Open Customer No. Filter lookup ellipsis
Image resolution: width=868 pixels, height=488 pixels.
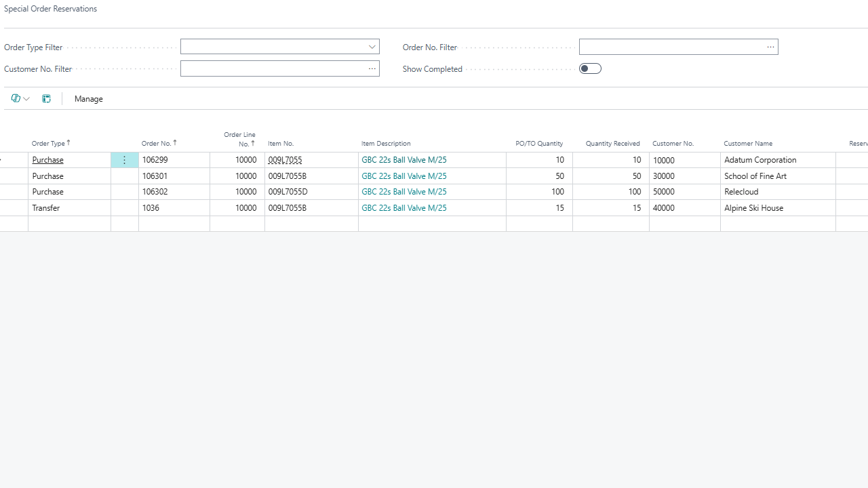coord(372,69)
